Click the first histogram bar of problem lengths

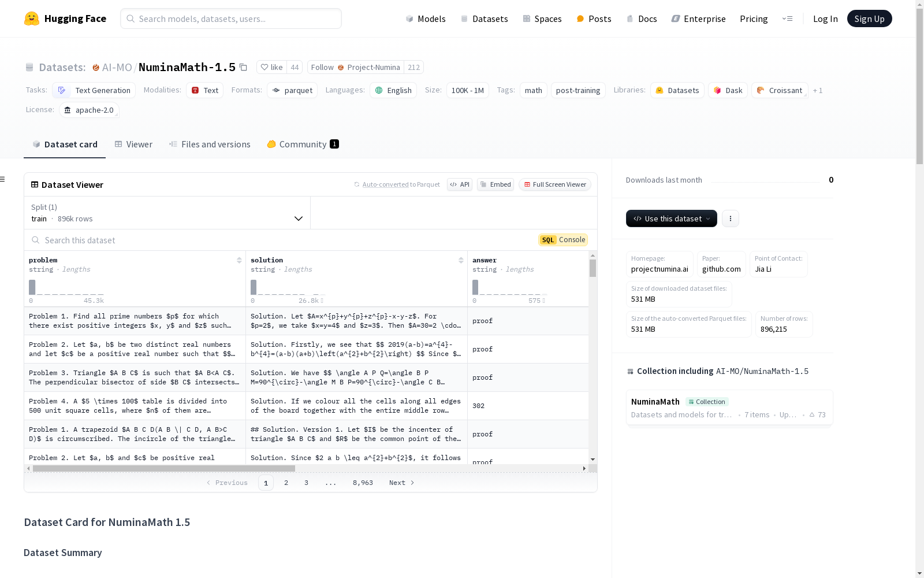[32, 287]
